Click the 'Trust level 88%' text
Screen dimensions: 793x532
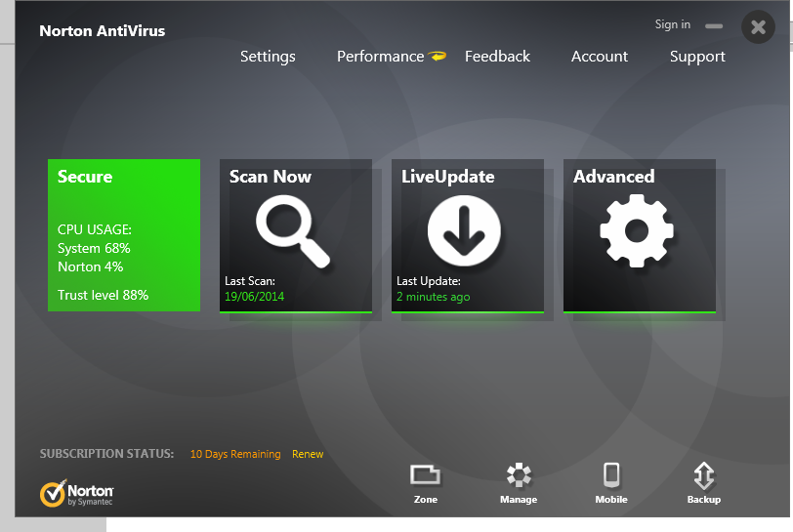tap(103, 295)
